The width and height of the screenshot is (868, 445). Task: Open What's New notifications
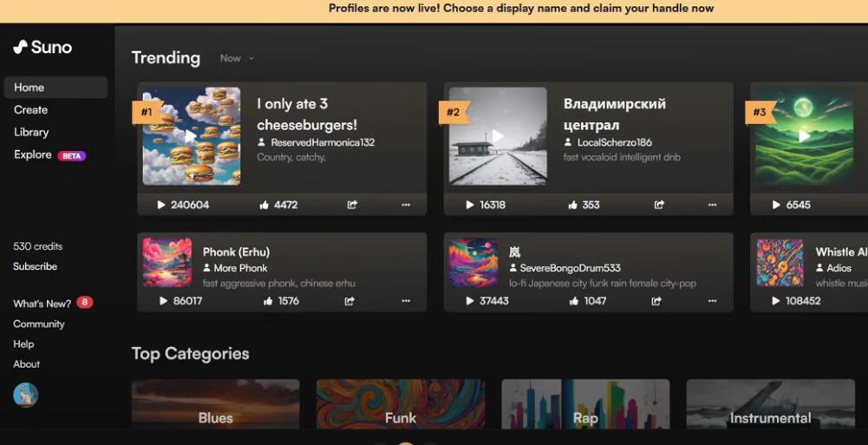click(x=42, y=304)
